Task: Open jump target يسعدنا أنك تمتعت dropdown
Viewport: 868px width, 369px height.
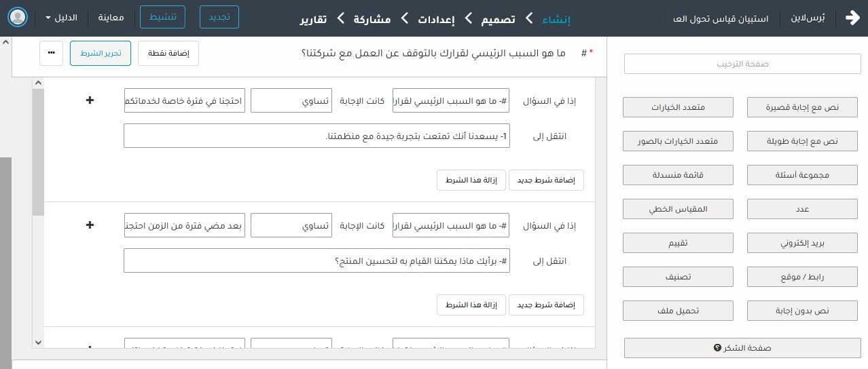Action: point(317,136)
